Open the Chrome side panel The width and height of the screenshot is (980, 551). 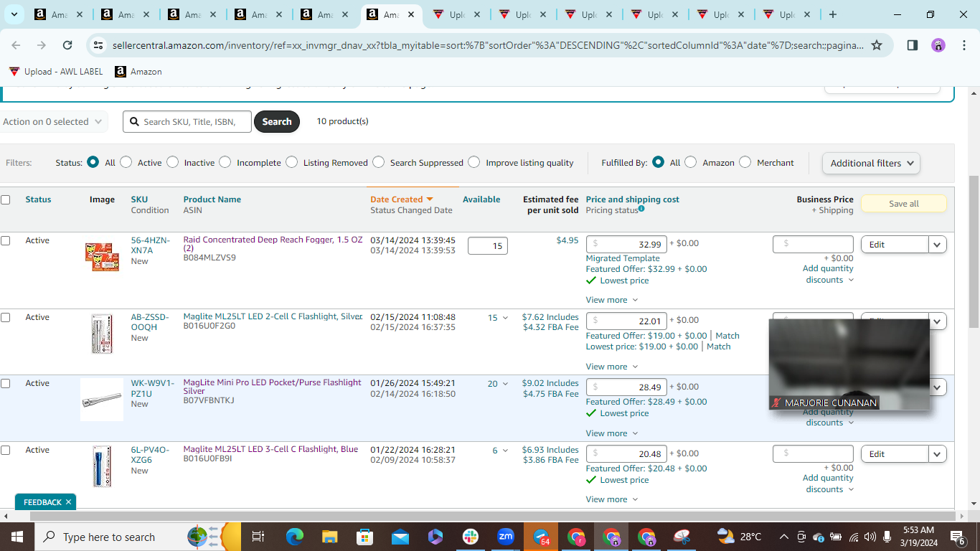click(x=913, y=45)
